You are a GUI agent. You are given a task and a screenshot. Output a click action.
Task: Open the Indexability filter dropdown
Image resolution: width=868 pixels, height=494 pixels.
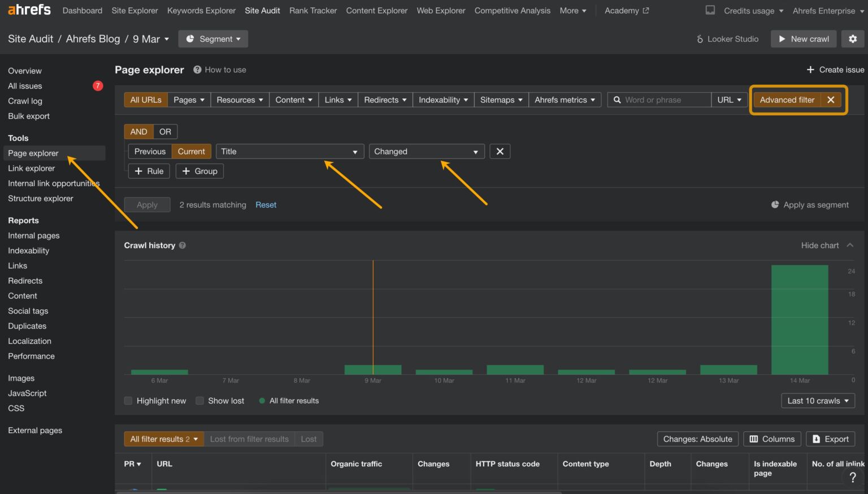coord(442,99)
